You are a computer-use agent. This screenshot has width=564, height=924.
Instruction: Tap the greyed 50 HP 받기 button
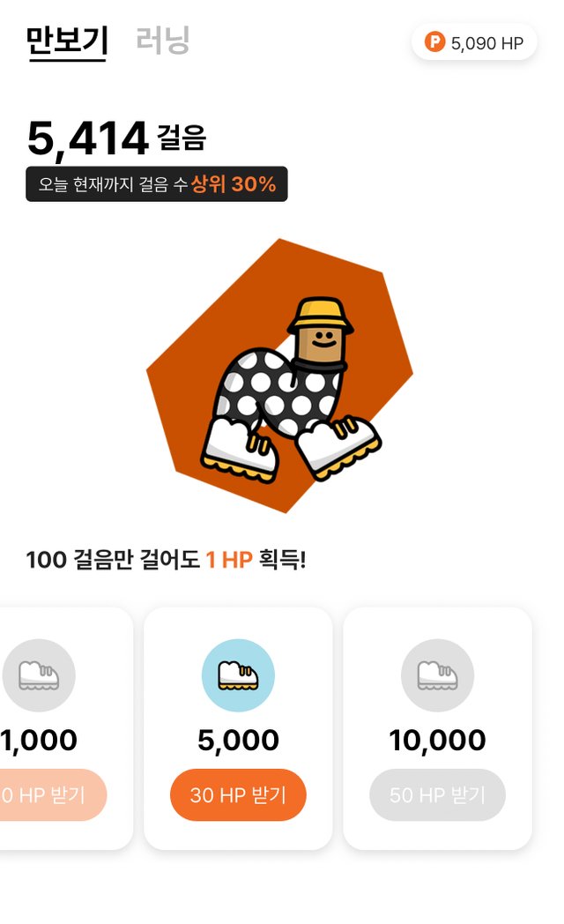pos(437,795)
